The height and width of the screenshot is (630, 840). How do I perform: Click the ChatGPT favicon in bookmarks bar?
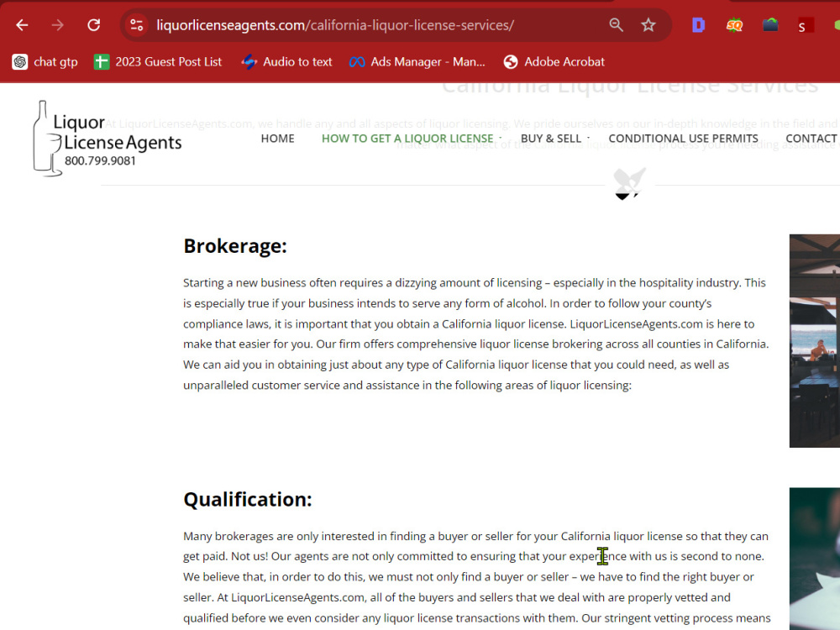(x=20, y=61)
